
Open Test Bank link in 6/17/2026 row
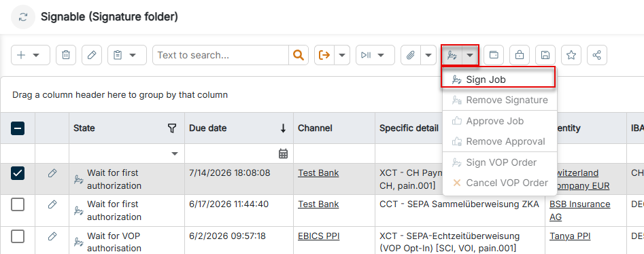(318, 204)
